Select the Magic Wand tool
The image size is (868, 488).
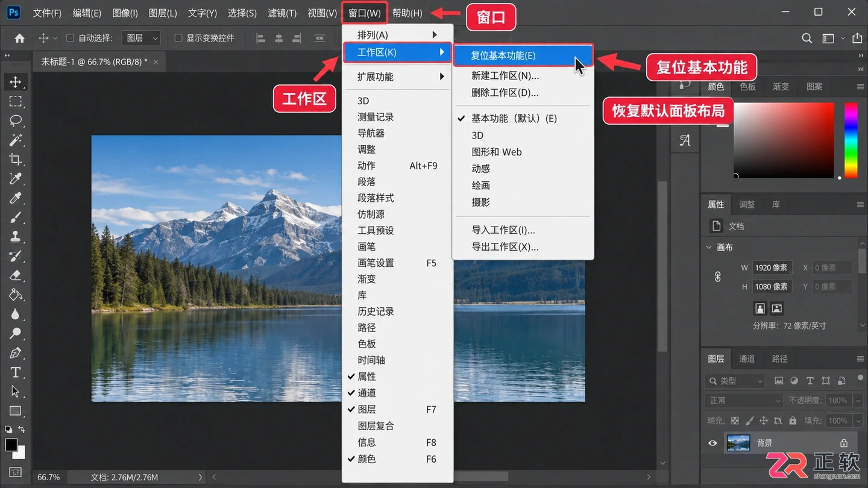tap(16, 140)
